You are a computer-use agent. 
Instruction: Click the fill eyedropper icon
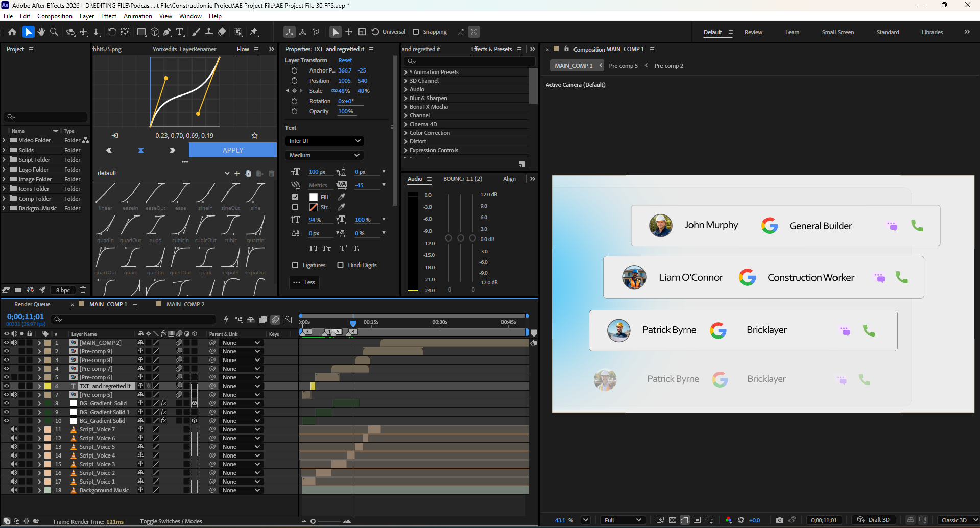pos(342,197)
